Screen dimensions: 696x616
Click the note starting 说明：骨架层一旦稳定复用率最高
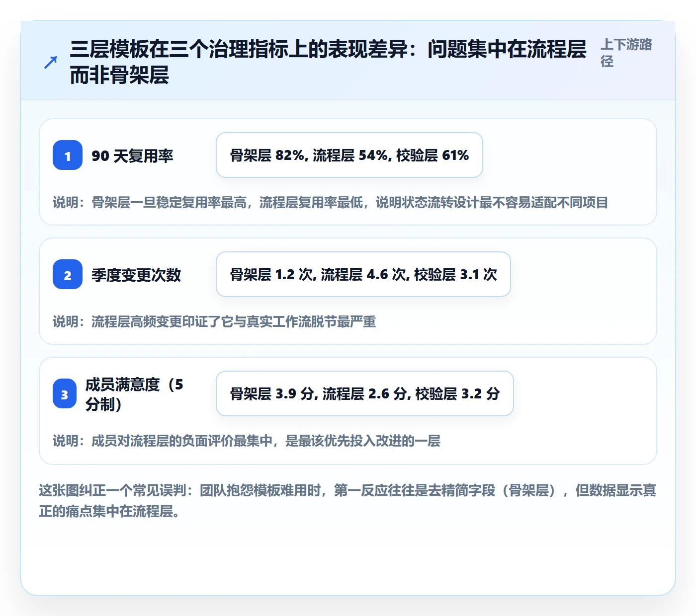tap(331, 203)
